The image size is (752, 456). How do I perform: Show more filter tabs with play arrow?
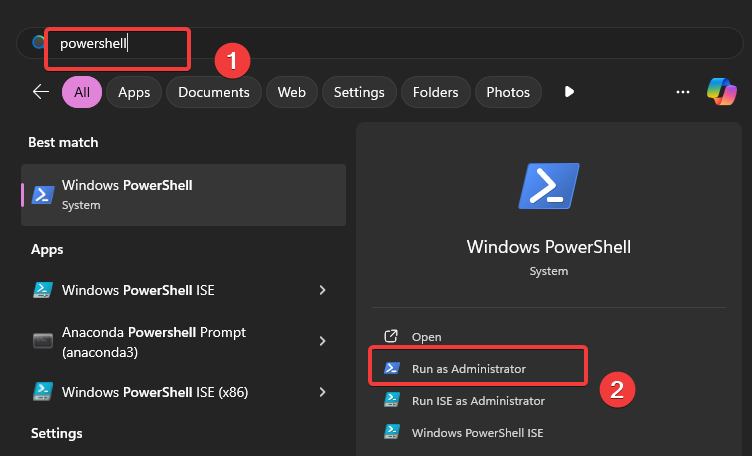569,92
